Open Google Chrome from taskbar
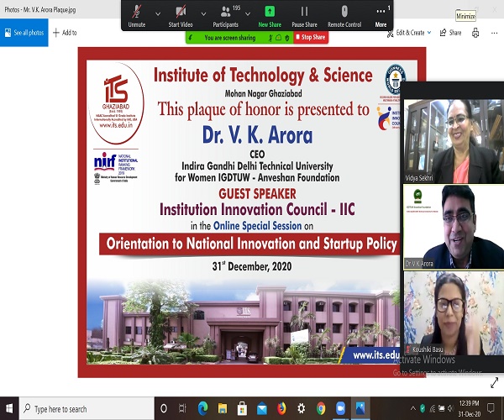The image size is (504, 420). (x=321, y=408)
